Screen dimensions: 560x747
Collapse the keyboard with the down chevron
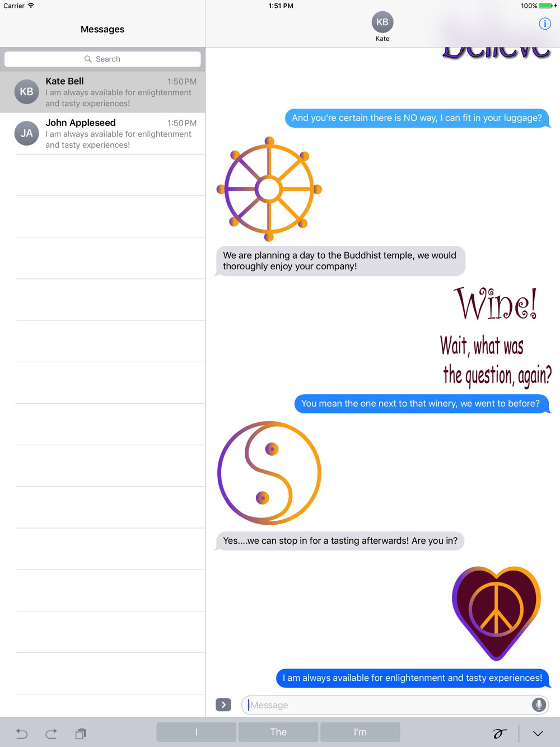pyautogui.click(x=538, y=734)
